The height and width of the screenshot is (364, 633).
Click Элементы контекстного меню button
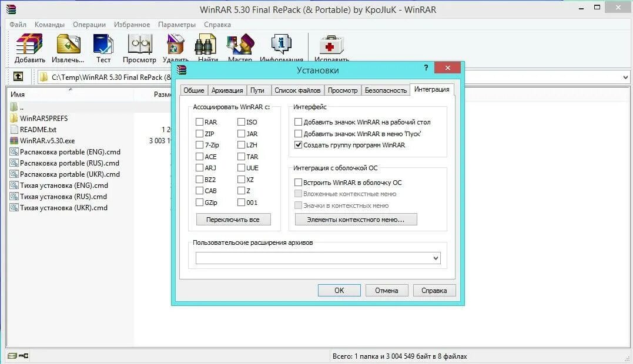click(356, 220)
